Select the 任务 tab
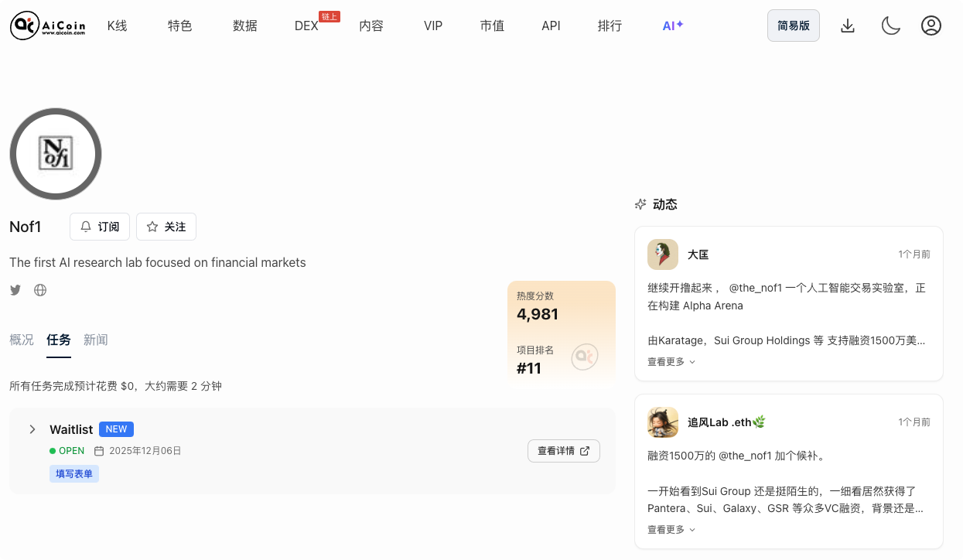Image resolution: width=963 pixels, height=560 pixels. pos(59,340)
